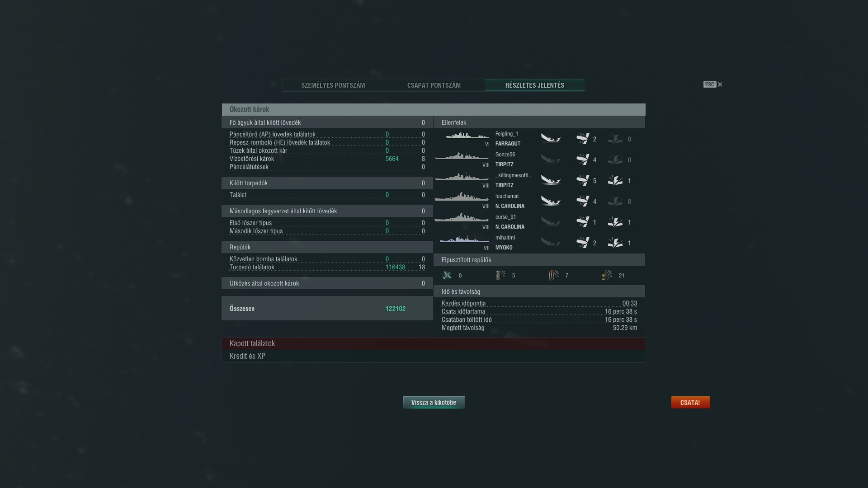Click the Farragut ship silhouette
Viewport: 868px width, 488px height.
tap(467, 136)
